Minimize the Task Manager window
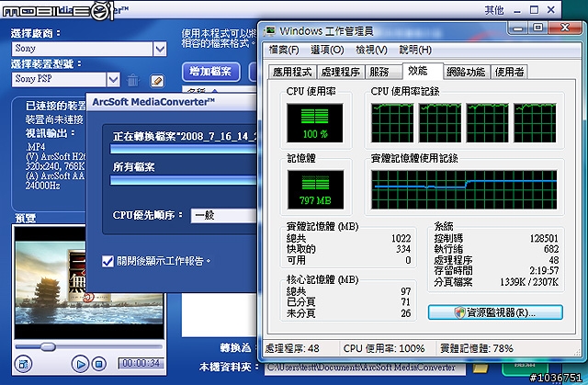588x385 pixels. tap(518, 28)
